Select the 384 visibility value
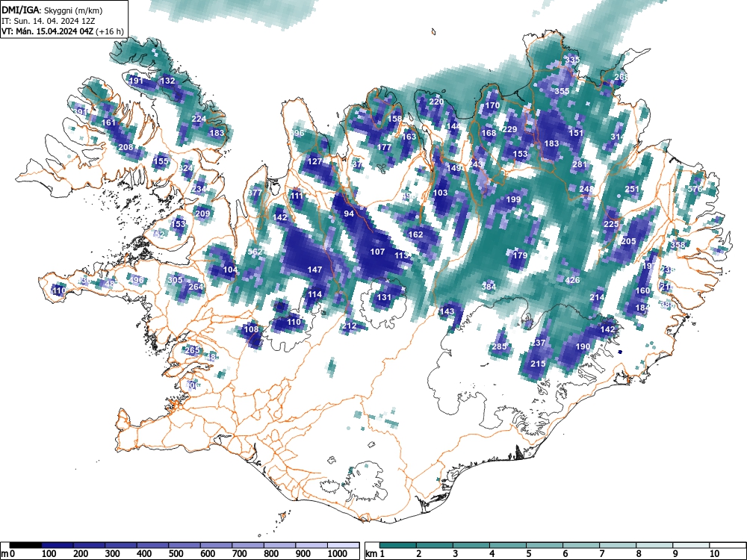 [x=489, y=287]
